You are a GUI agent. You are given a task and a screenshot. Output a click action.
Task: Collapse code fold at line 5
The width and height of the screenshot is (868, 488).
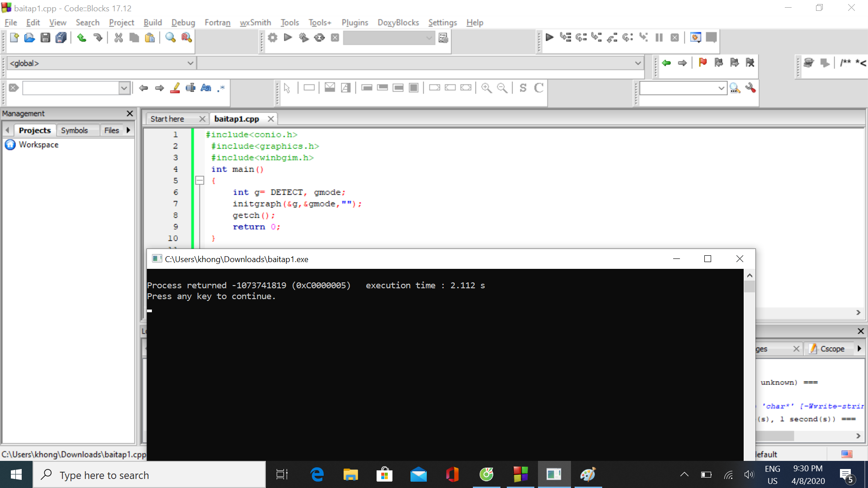pos(199,181)
